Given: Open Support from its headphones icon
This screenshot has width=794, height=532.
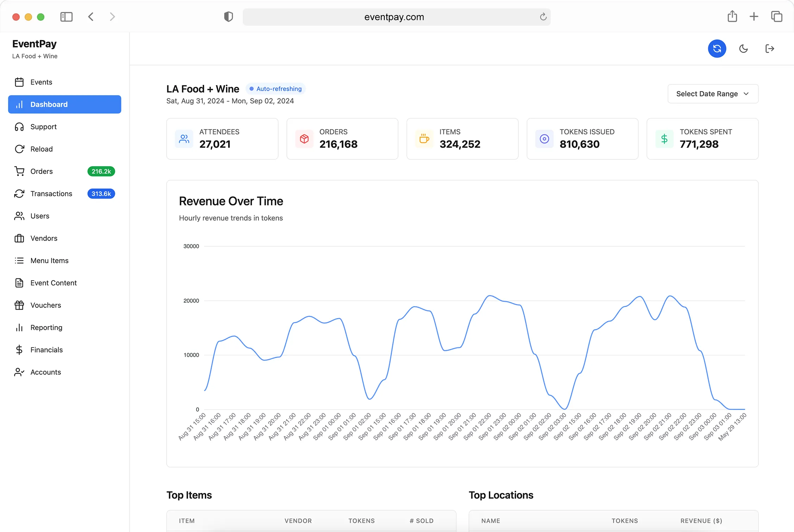Looking at the screenshot, I should point(19,127).
